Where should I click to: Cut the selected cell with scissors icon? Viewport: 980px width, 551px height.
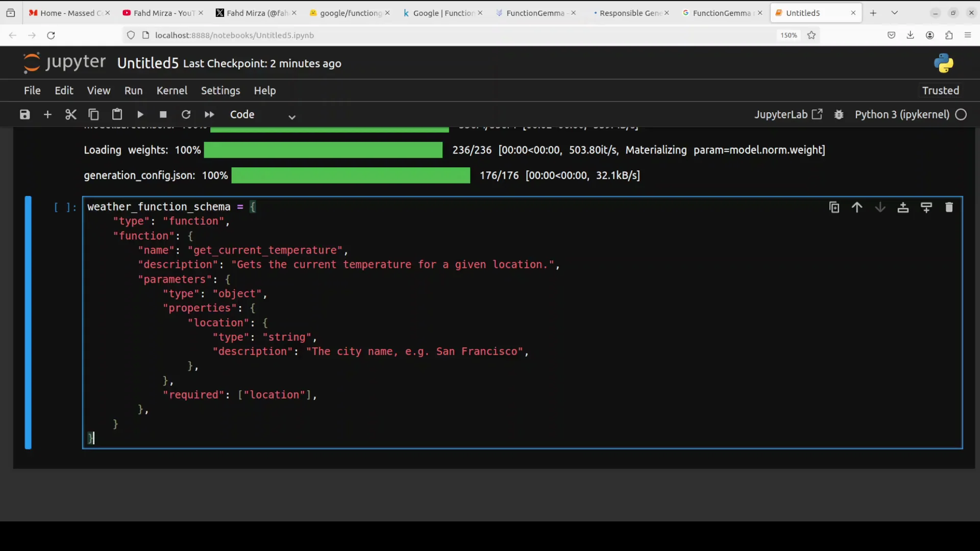[x=70, y=114]
